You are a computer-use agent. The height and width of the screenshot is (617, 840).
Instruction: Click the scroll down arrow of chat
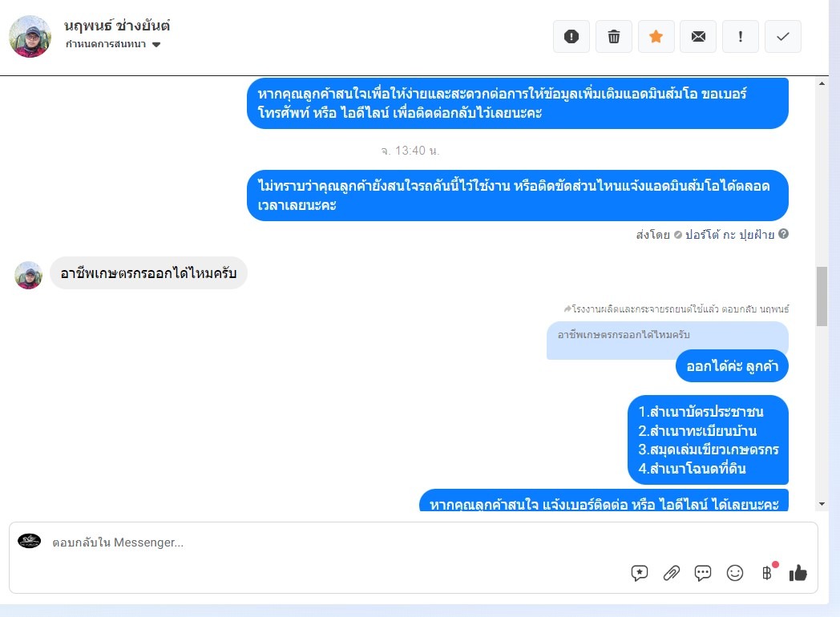pos(822,504)
